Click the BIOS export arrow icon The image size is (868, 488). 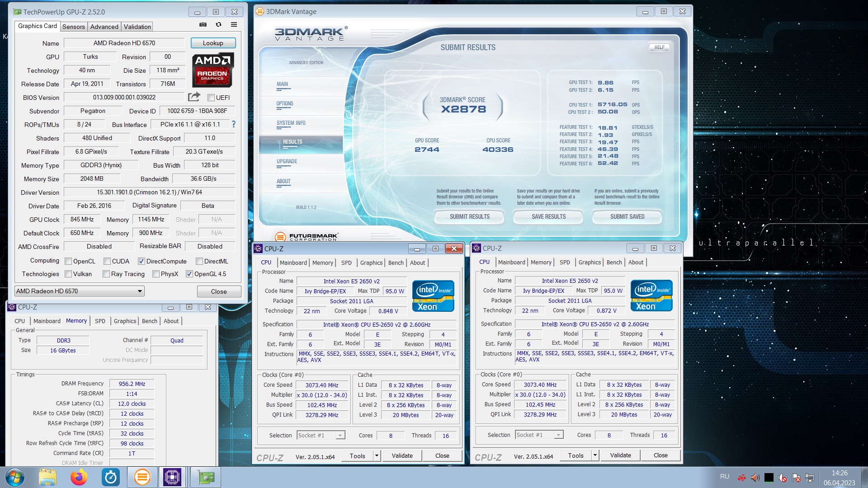point(194,97)
